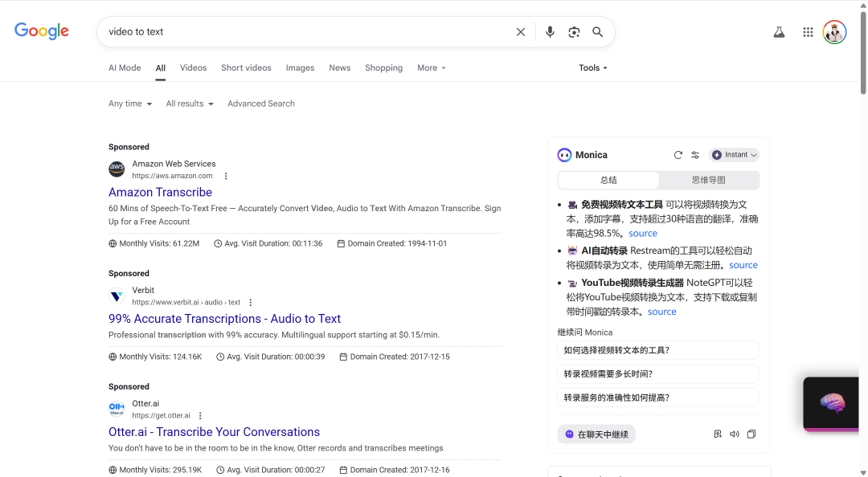This screenshot has height=477, width=868.
Task: Click the Otter.ai favicon logo
Action: click(117, 409)
